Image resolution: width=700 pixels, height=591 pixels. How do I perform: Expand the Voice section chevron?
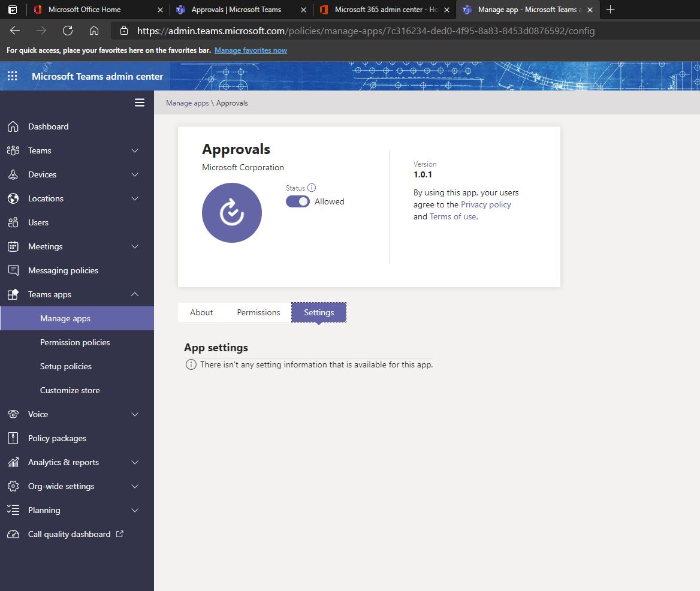[x=135, y=414]
